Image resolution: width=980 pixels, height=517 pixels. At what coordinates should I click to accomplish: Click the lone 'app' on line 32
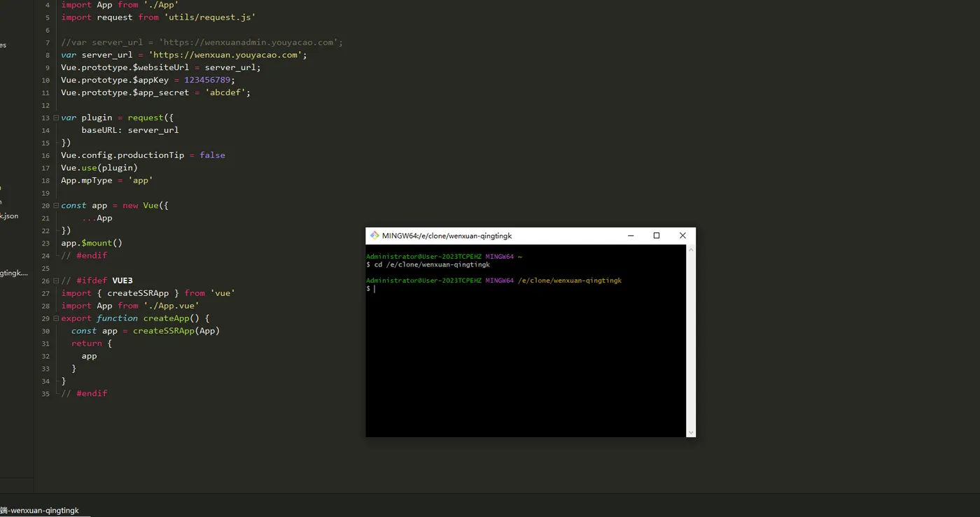click(89, 356)
